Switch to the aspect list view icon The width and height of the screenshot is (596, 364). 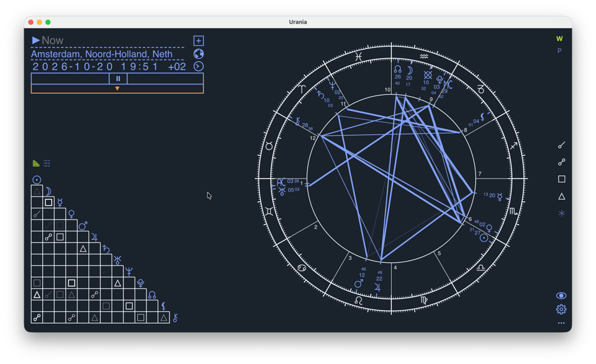click(x=47, y=164)
